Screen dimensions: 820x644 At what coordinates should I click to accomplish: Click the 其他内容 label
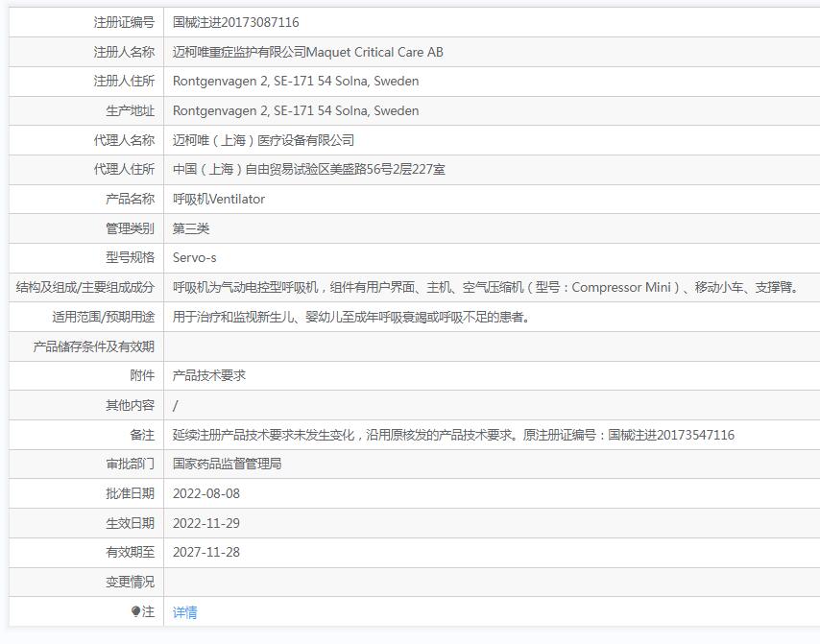(131, 405)
